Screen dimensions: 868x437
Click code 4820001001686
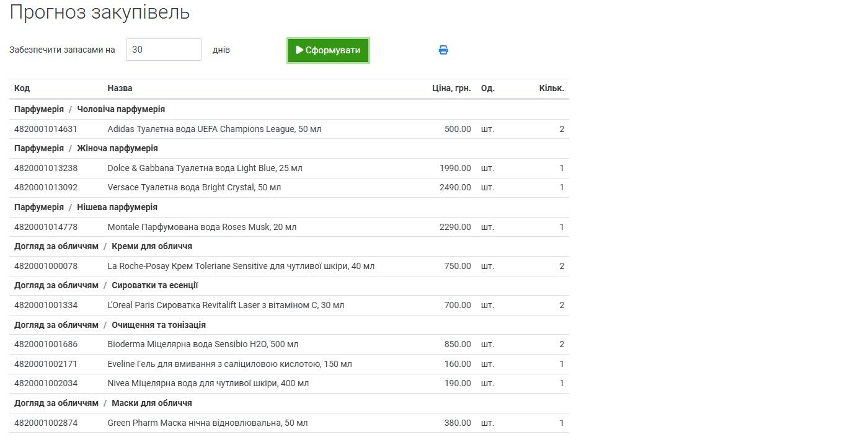46,344
